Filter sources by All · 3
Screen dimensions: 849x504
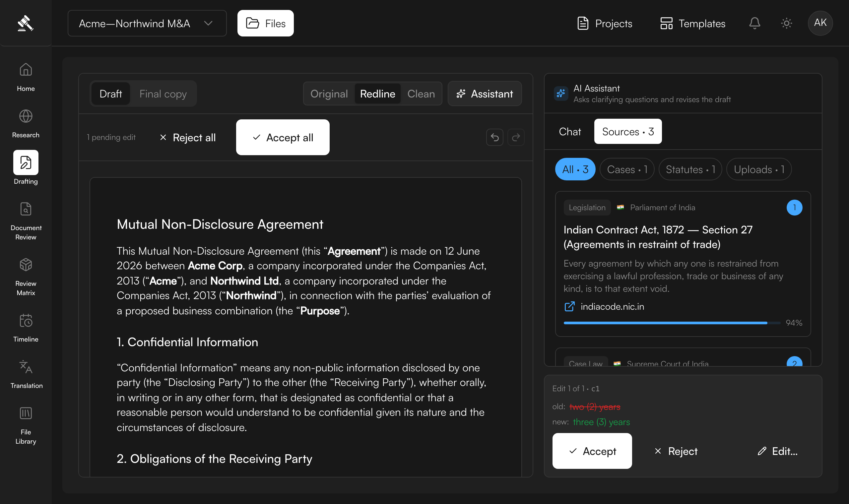pos(575,169)
